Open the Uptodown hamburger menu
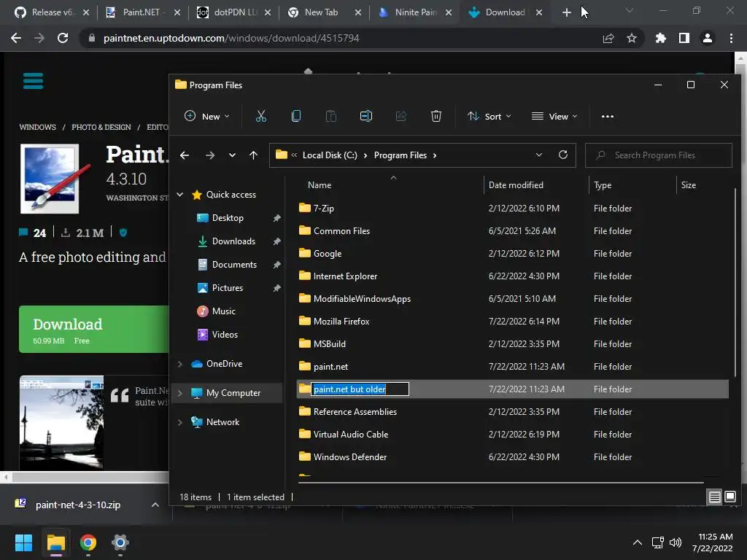The width and height of the screenshot is (747, 560). point(33,81)
